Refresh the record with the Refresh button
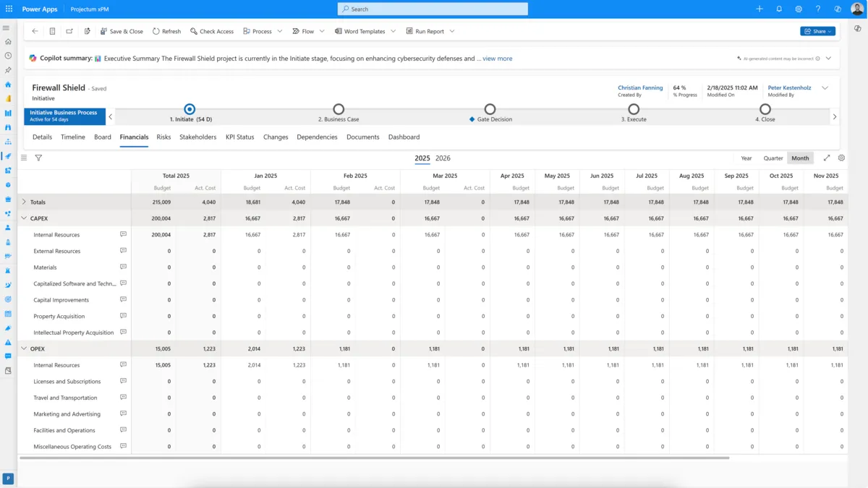This screenshot has width=868, height=488. [166, 32]
